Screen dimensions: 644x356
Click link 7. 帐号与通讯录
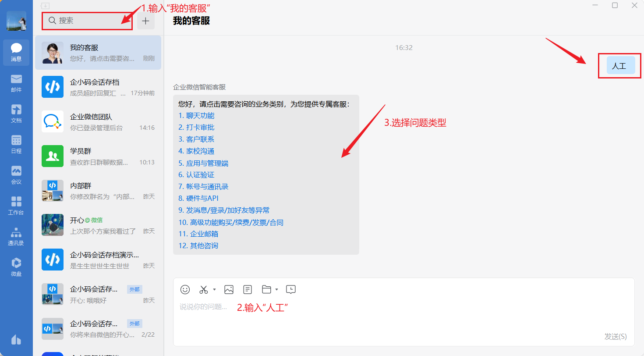click(x=203, y=187)
